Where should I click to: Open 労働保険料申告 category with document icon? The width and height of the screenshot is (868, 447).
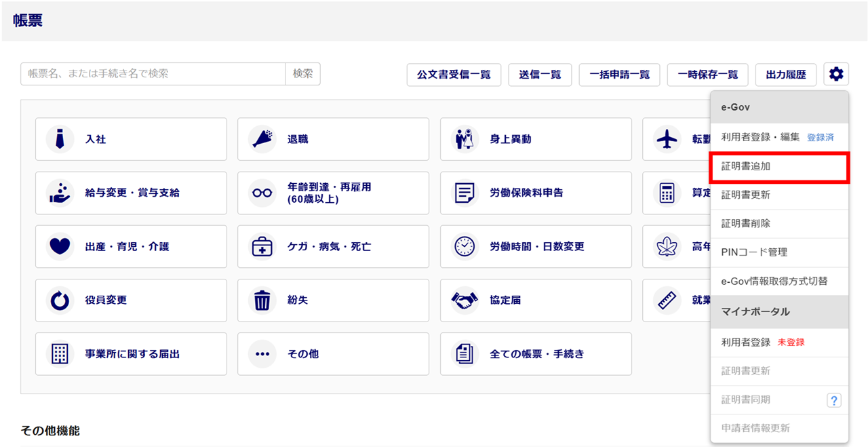coord(536,193)
